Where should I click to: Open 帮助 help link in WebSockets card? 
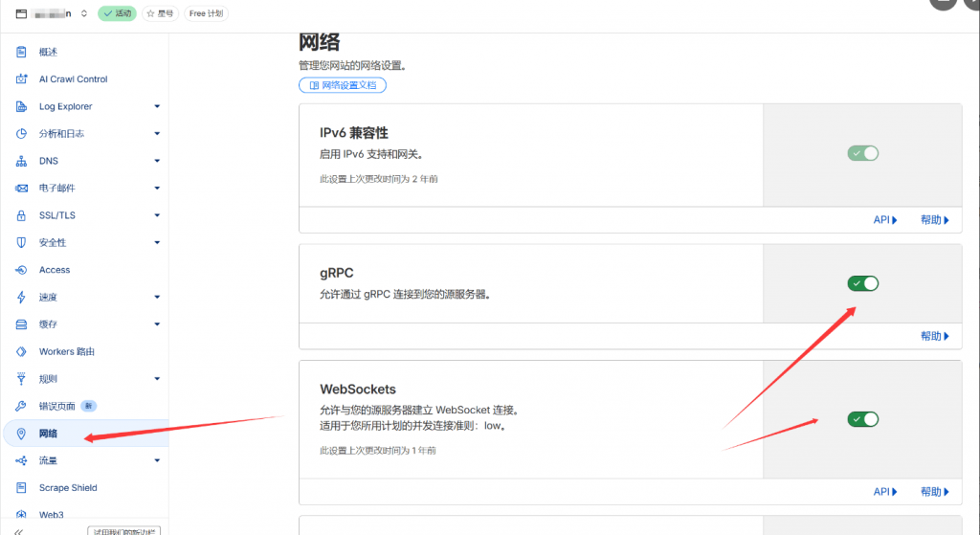tap(934, 492)
